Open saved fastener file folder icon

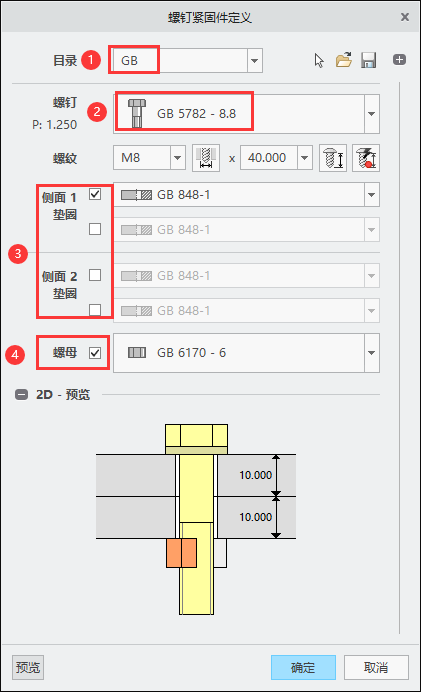pyautogui.click(x=344, y=60)
